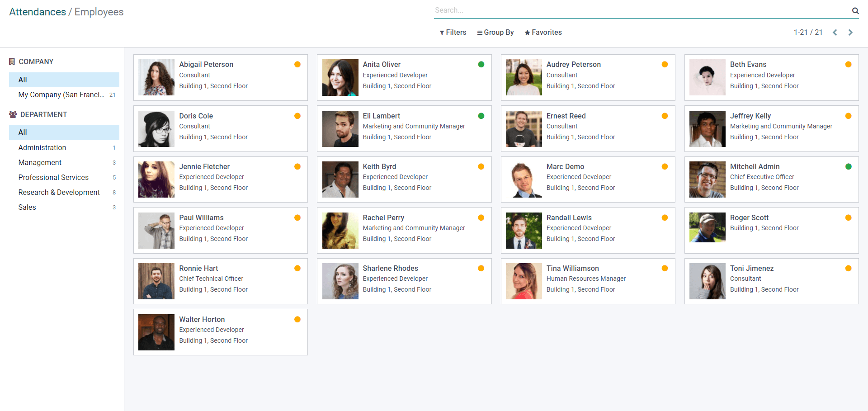Click Doris Cole's orange status dot

(x=297, y=116)
